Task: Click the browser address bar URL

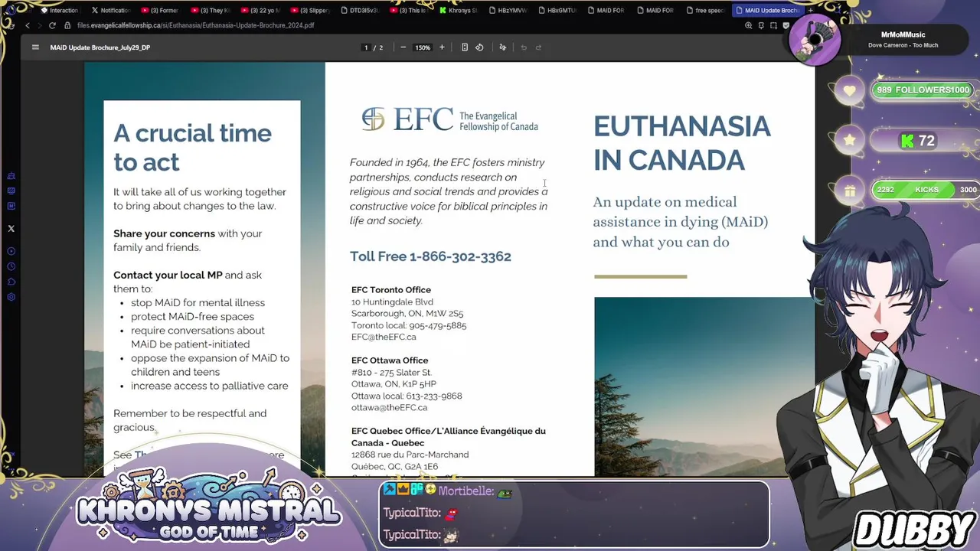Action: [x=195, y=25]
